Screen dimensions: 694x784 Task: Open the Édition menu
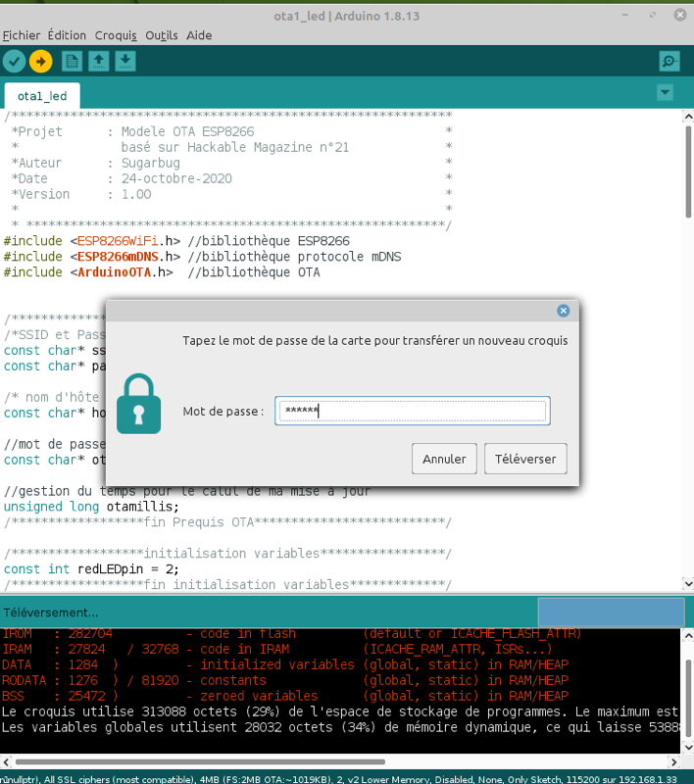coord(67,35)
